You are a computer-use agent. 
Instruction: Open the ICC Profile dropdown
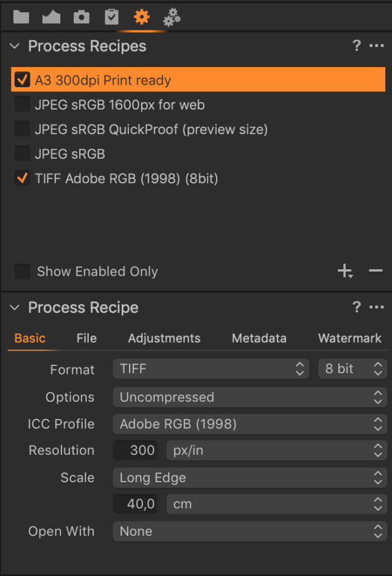pyautogui.click(x=250, y=424)
